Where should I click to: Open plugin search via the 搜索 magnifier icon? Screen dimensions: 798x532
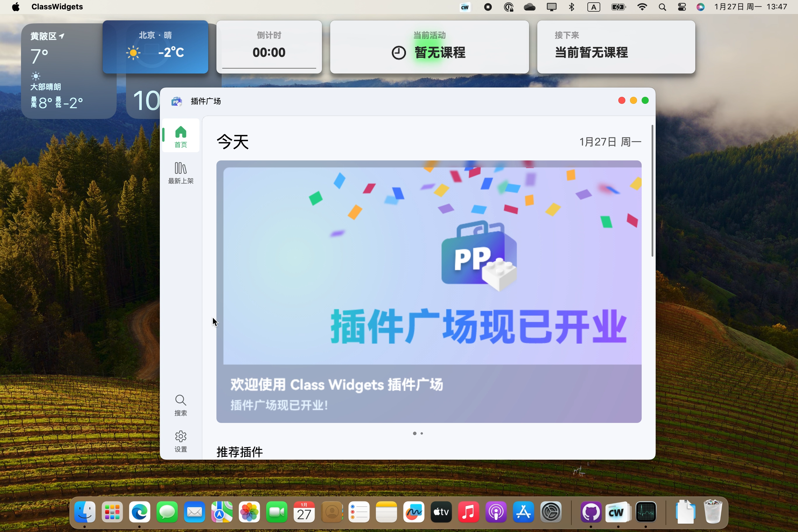coord(181,405)
